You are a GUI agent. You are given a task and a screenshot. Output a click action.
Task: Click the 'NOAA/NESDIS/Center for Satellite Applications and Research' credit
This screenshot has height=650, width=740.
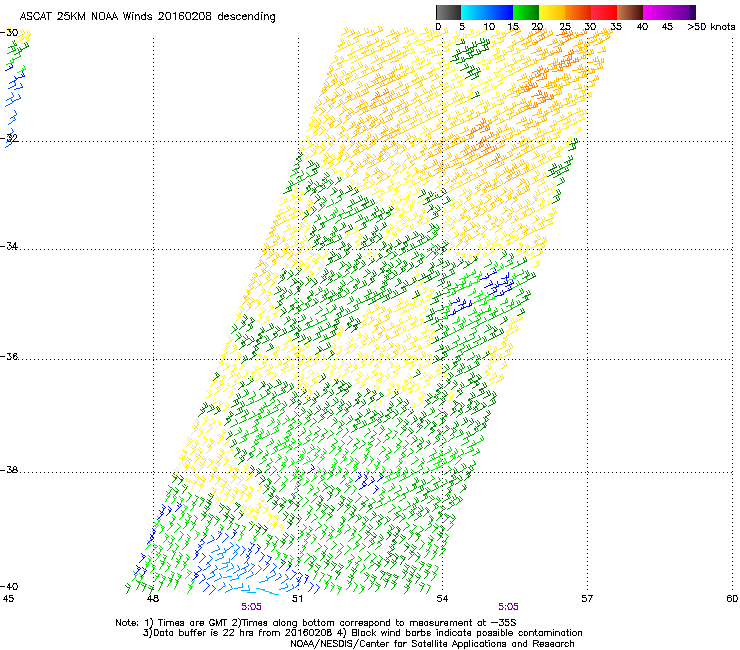click(432, 644)
